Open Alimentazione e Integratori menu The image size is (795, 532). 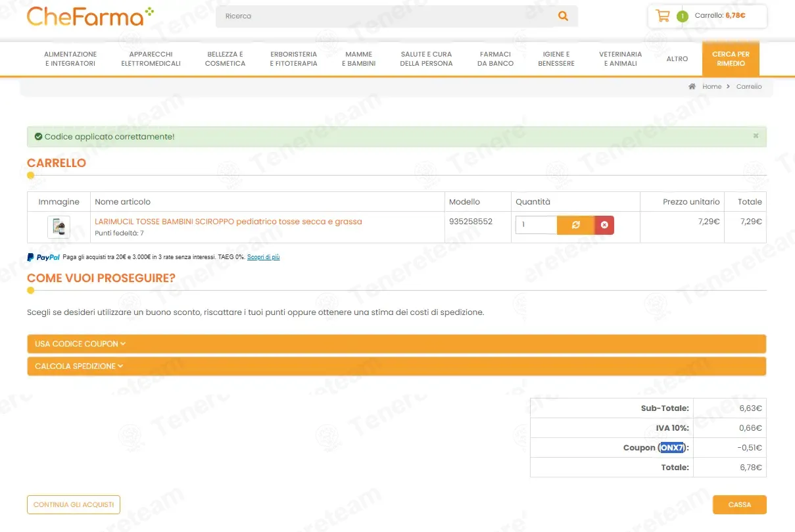70,59
